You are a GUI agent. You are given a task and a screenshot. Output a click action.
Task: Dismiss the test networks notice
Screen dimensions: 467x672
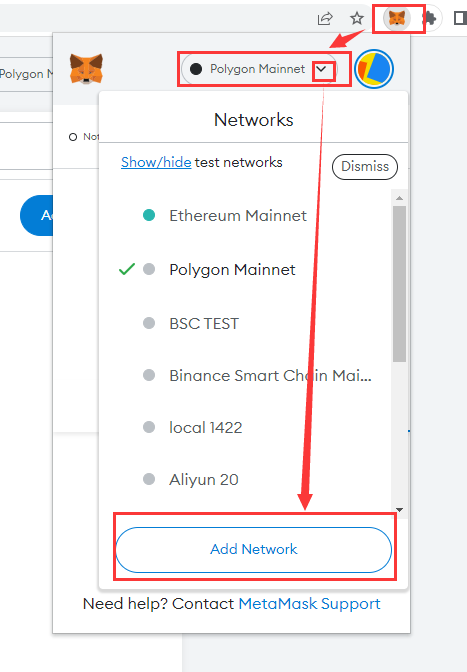(365, 166)
